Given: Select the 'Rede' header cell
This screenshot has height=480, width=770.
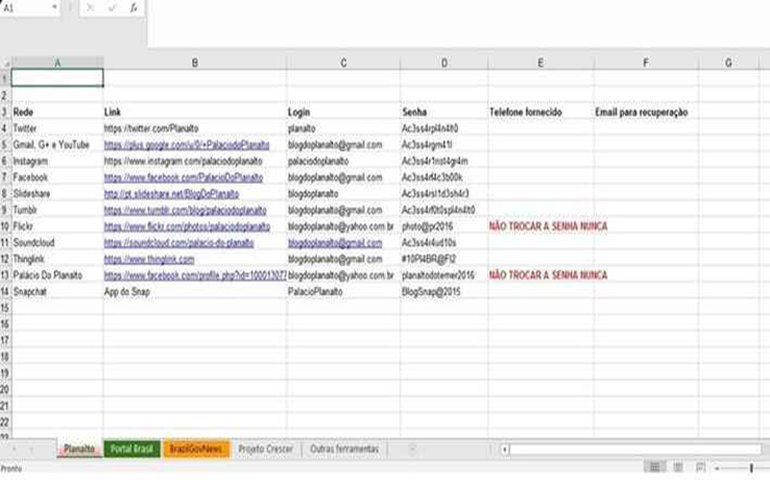Looking at the screenshot, I should click(x=57, y=112).
